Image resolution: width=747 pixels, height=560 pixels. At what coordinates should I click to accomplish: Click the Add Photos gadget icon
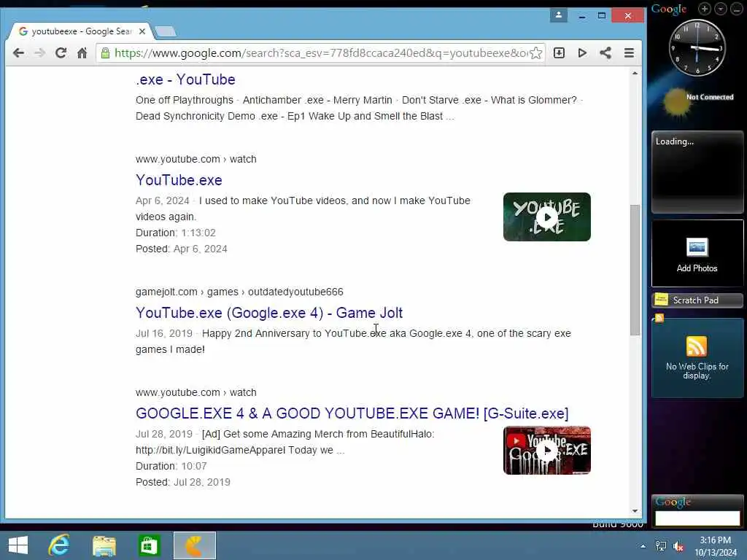point(697,248)
